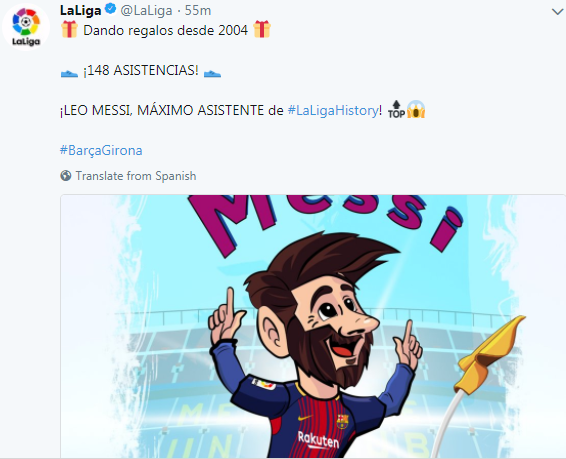Click the yellow corner flag in image
Viewport: 566px width, 459px height.
tap(489, 354)
